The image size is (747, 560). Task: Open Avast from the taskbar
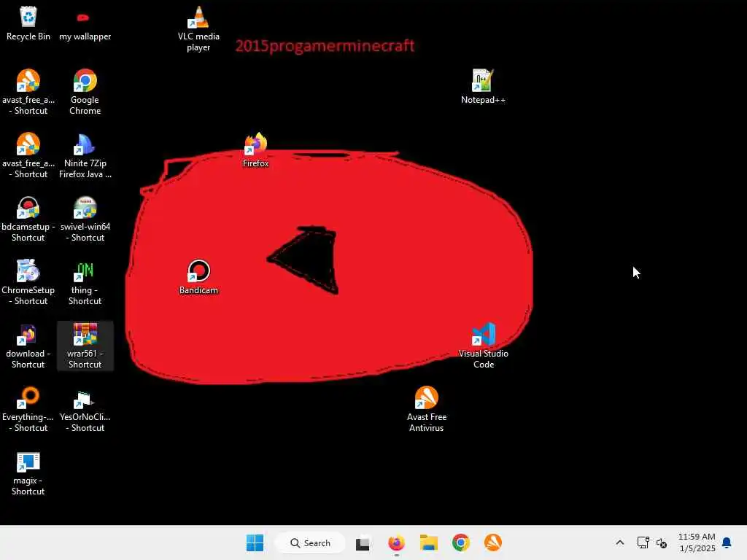point(493,542)
